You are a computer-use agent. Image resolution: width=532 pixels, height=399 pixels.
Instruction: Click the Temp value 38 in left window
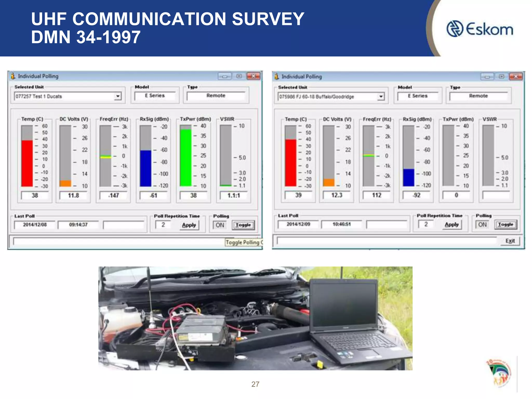coord(35,195)
